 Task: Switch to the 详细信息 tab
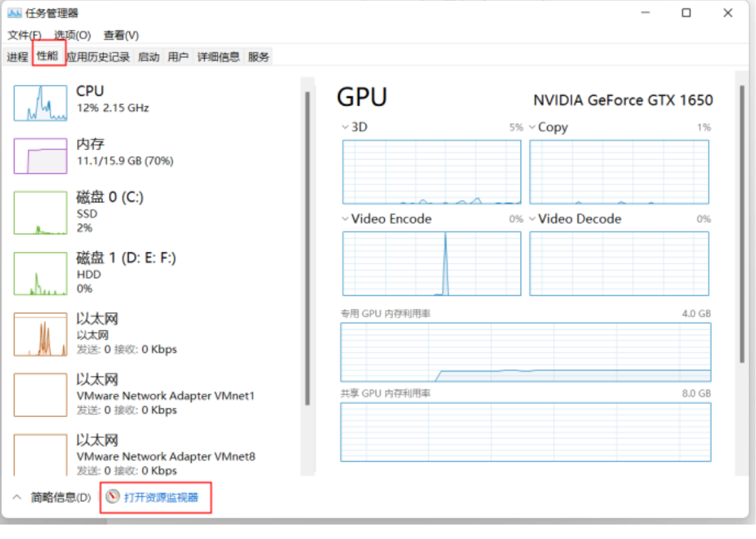(x=219, y=57)
